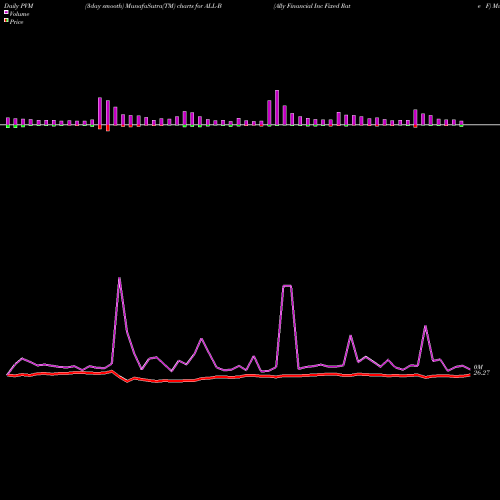Click the MunafaSutra charts for ALL-B title

tap(153, 6)
